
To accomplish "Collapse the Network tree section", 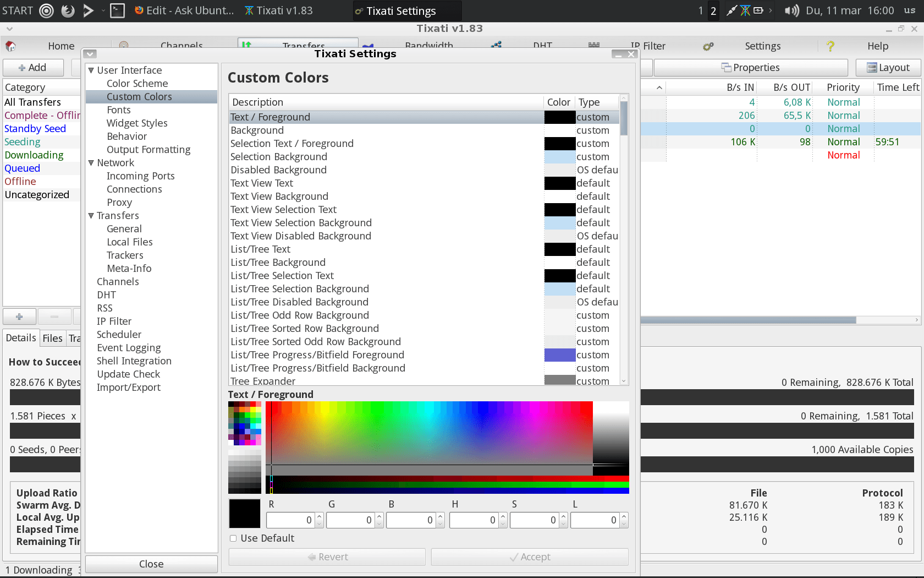I will click(91, 163).
